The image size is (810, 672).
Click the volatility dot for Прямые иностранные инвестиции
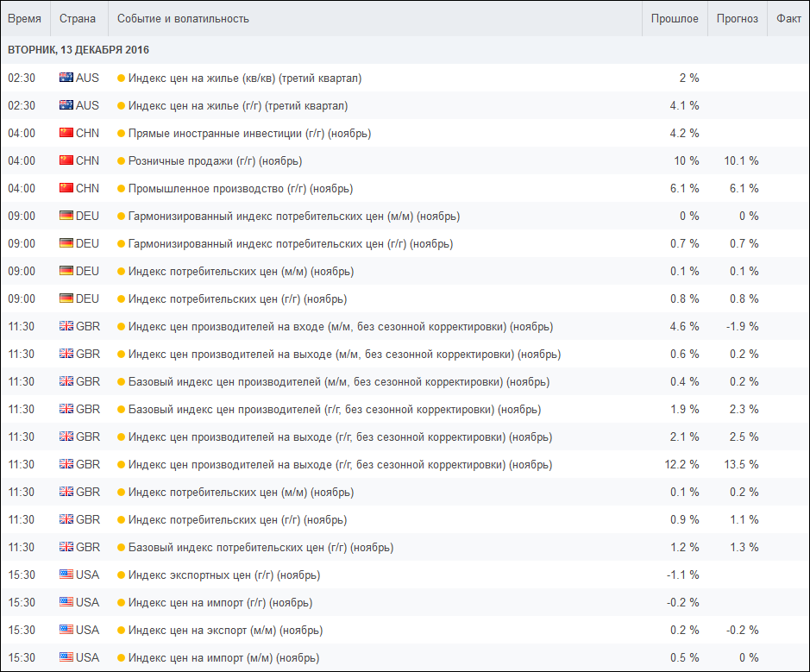pyautogui.click(x=122, y=134)
